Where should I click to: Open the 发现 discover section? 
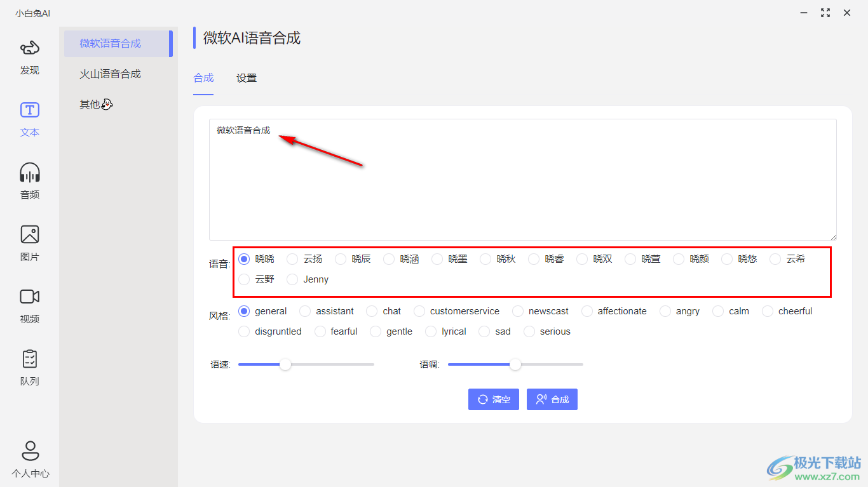[x=30, y=58]
